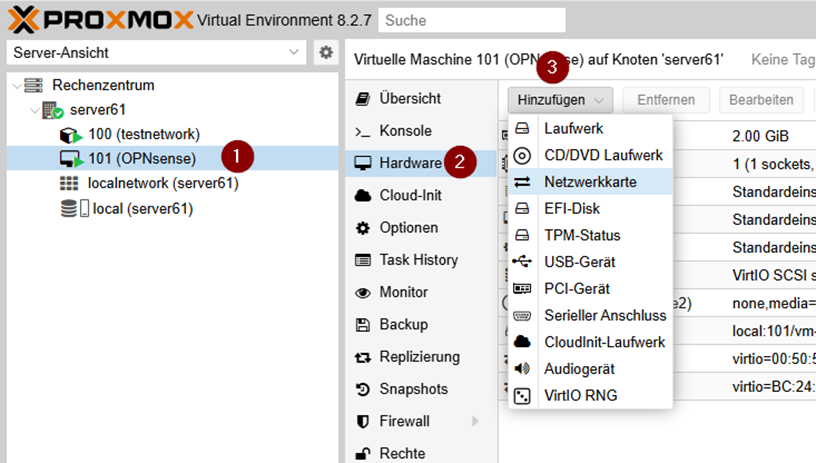Open the Hardware tab
Screen dimensions: 816x463
[420, 163]
